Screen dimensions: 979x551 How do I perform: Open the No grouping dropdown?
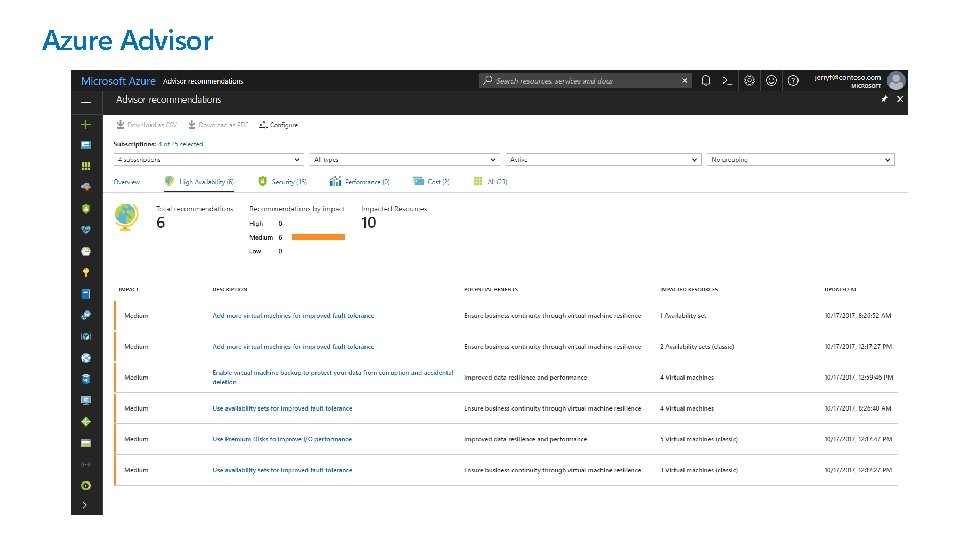[800, 160]
